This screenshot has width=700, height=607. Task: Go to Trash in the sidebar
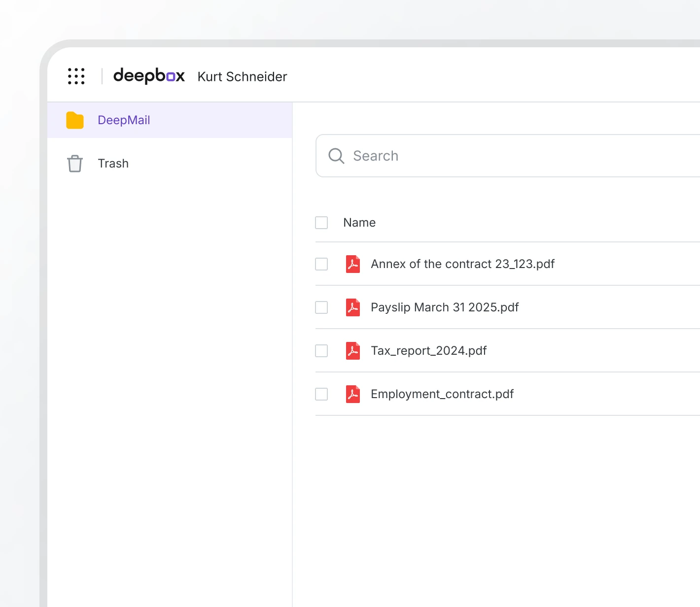pyautogui.click(x=113, y=164)
